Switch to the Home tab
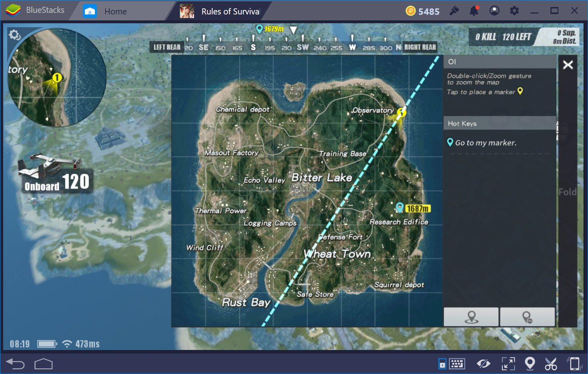 pyautogui.click(x=115, y=12)
